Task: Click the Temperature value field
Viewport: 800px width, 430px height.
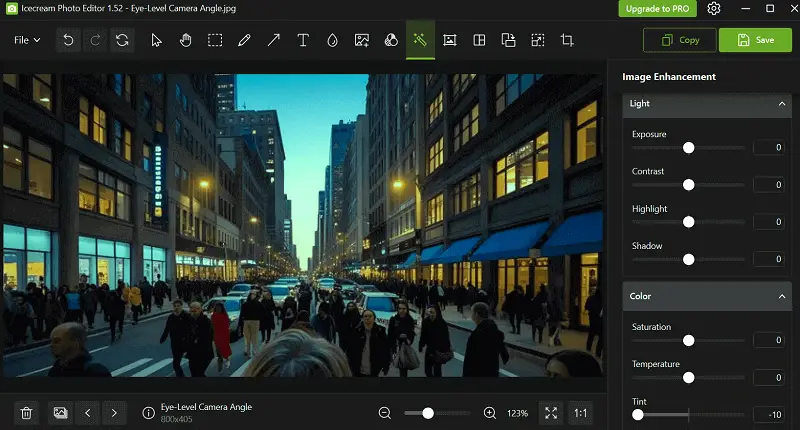Action: click(x=769, y=377)
